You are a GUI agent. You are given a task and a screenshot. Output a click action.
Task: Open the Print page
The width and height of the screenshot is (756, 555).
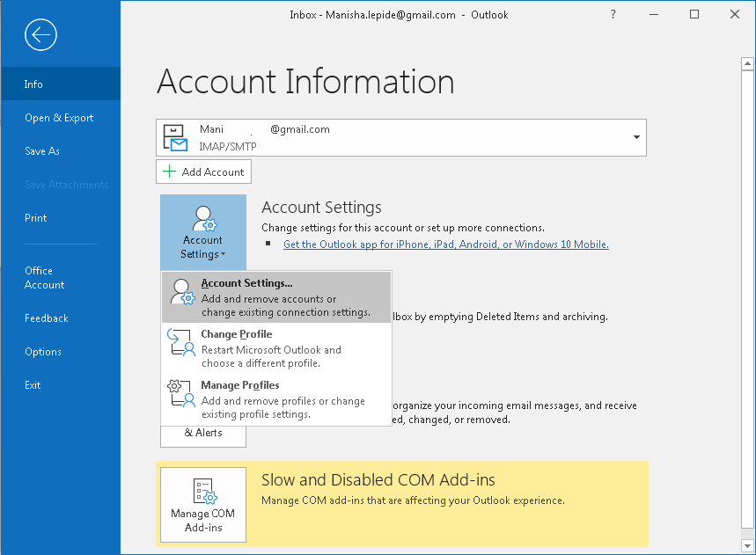coord(60,218)
